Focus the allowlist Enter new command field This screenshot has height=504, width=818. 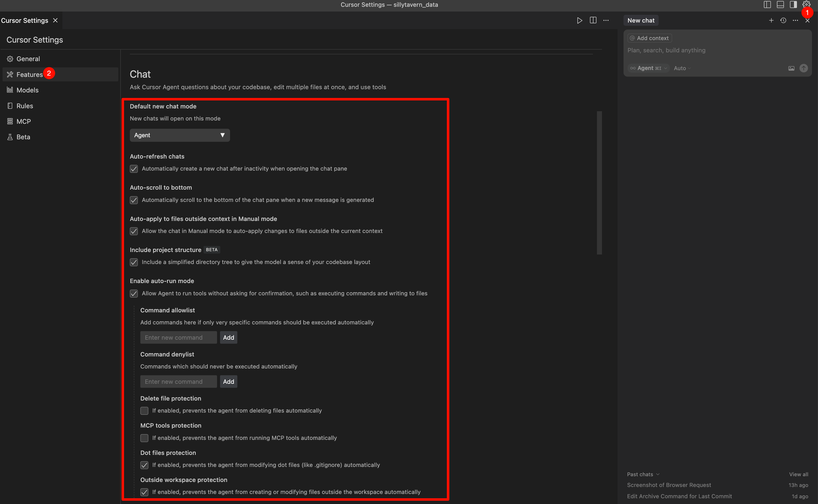coord(178,337)
